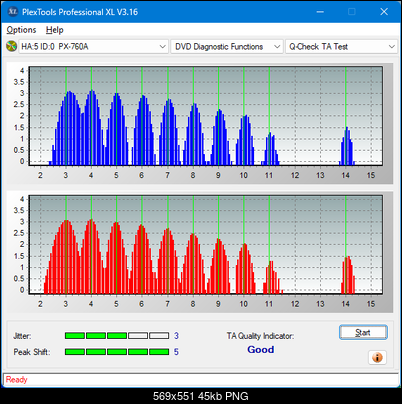Click the disc drive icon
The image size is (402, 404).
(x=11, y=46)
